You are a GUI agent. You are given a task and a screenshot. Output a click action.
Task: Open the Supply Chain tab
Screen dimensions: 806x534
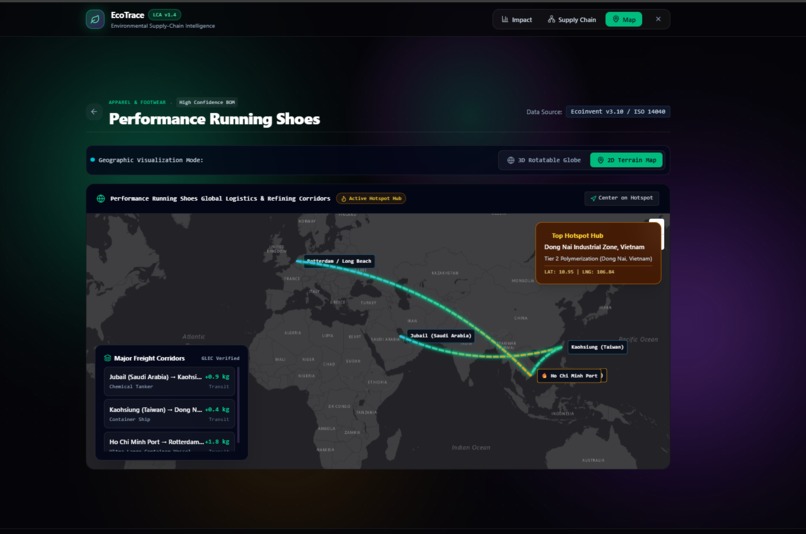coord(572,20)
